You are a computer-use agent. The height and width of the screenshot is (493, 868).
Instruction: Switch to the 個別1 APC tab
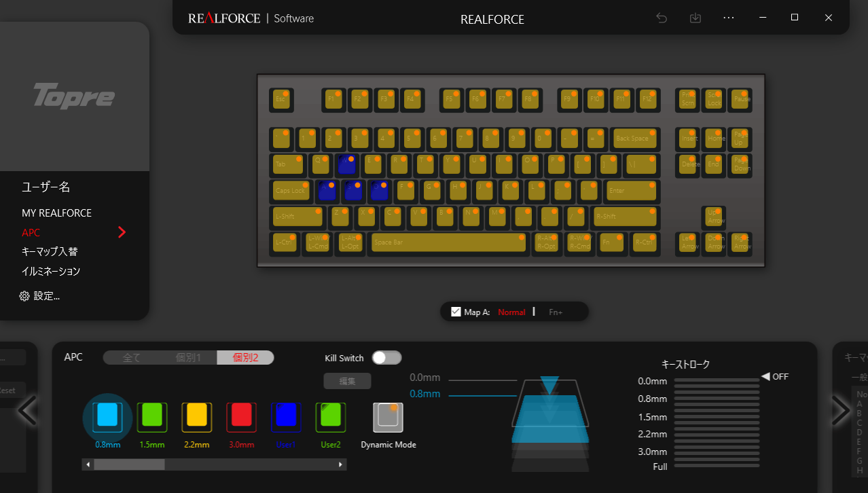(x=189, y=358)
